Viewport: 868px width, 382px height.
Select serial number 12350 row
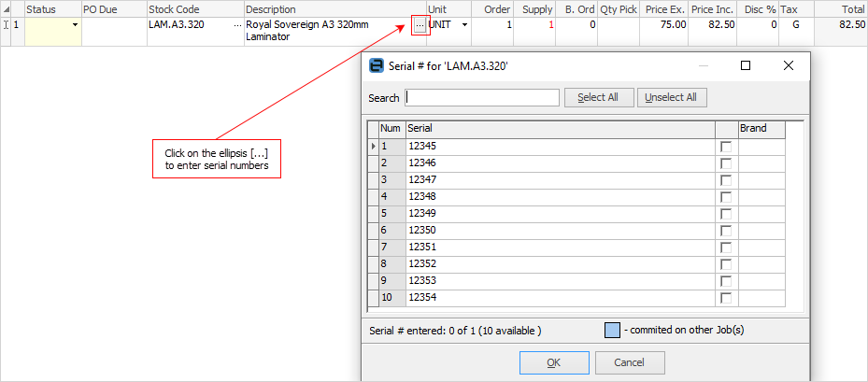(x=561, y=231)
